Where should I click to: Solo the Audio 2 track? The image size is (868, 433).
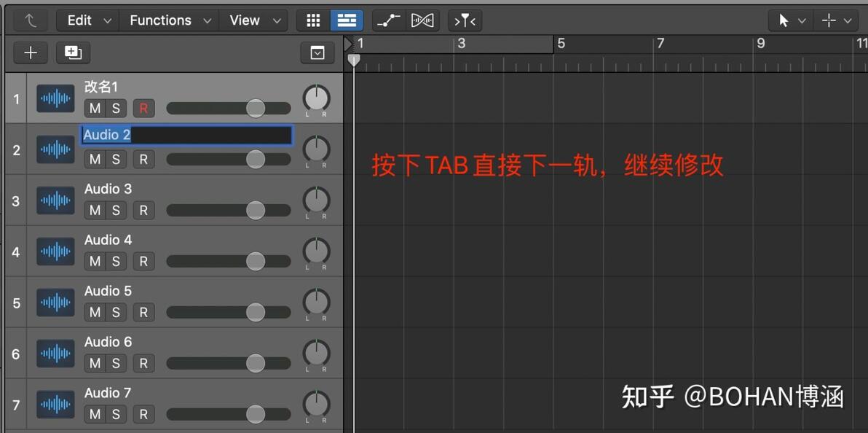pyautogui.click(x=117, y=159)
